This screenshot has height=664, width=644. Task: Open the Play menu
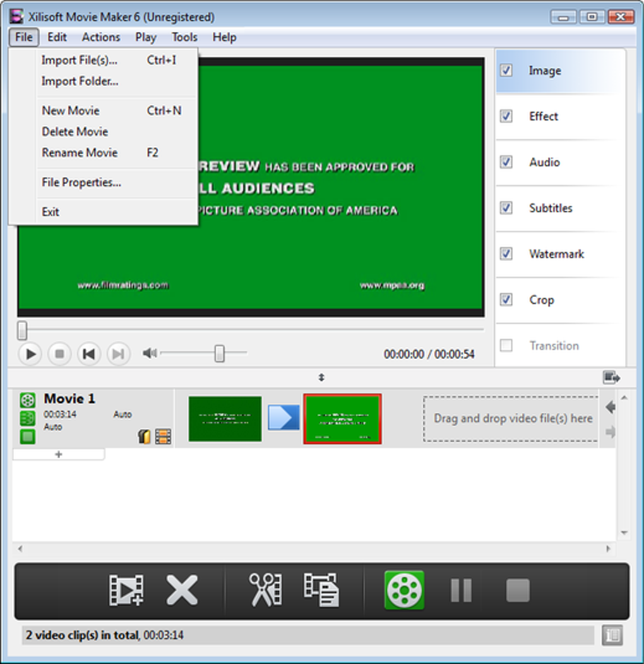pos(146,37)
